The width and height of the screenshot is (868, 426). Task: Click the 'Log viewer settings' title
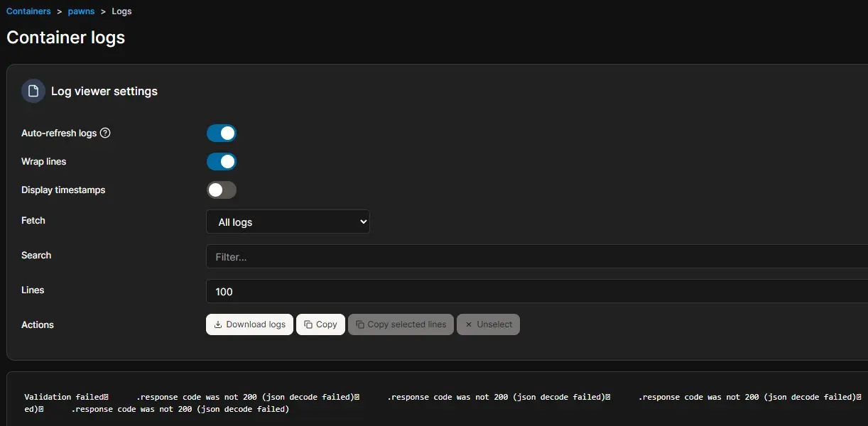[104, 91]
